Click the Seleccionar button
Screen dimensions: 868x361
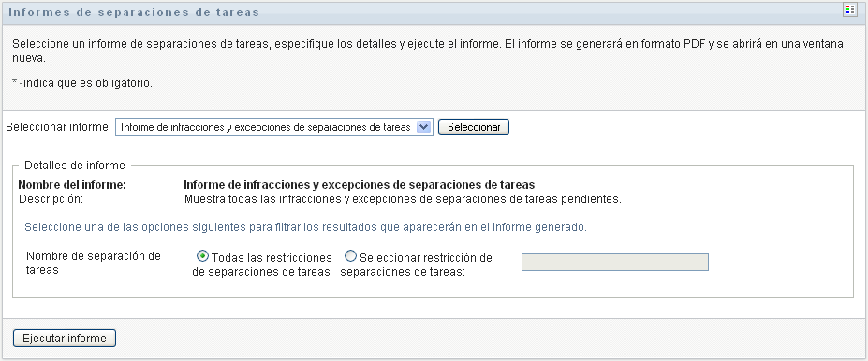474,127
